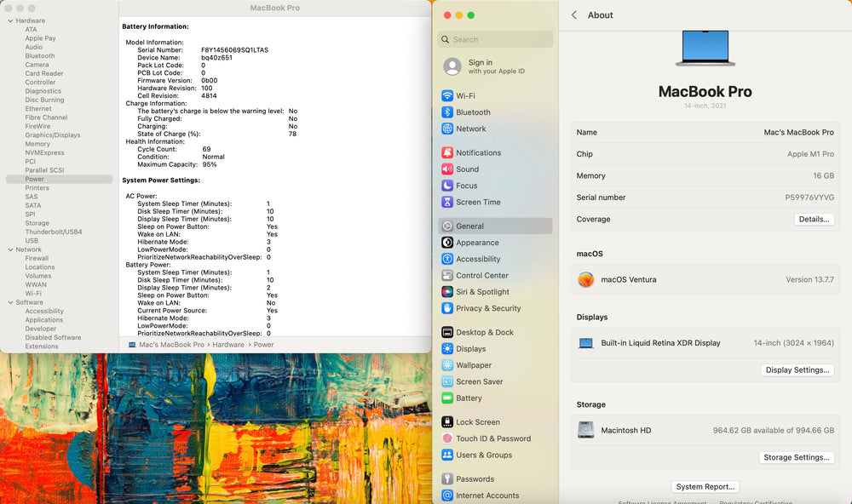
Task: Click the Wallpaper icon in sidebar
Action: tap(447, 365)
